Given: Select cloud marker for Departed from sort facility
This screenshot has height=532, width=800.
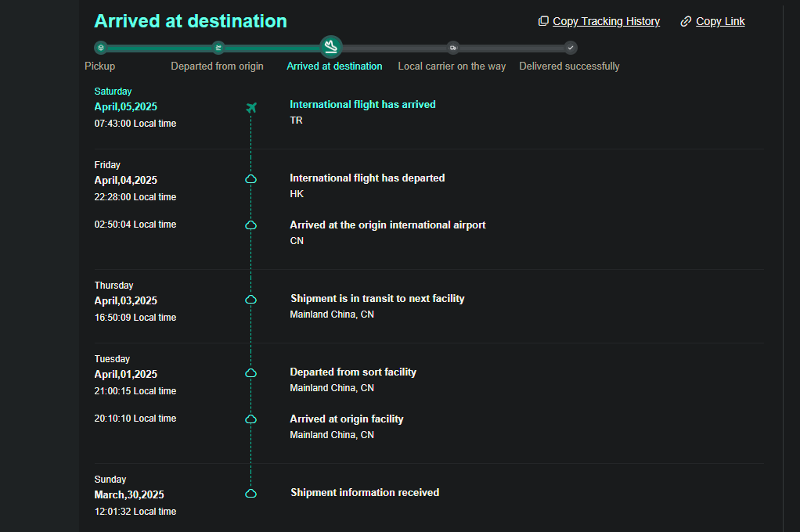Looking at the screenshot, I should (251, 373).
